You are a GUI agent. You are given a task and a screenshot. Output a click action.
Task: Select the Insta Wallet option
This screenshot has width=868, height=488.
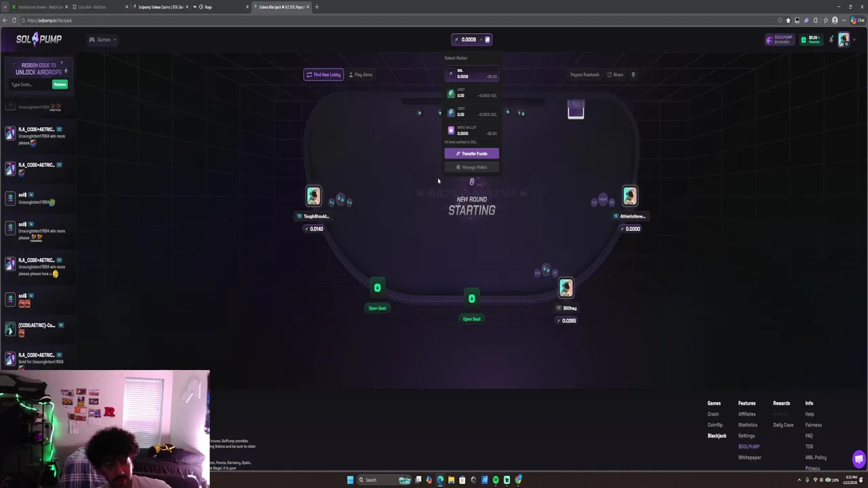(471, 131)
